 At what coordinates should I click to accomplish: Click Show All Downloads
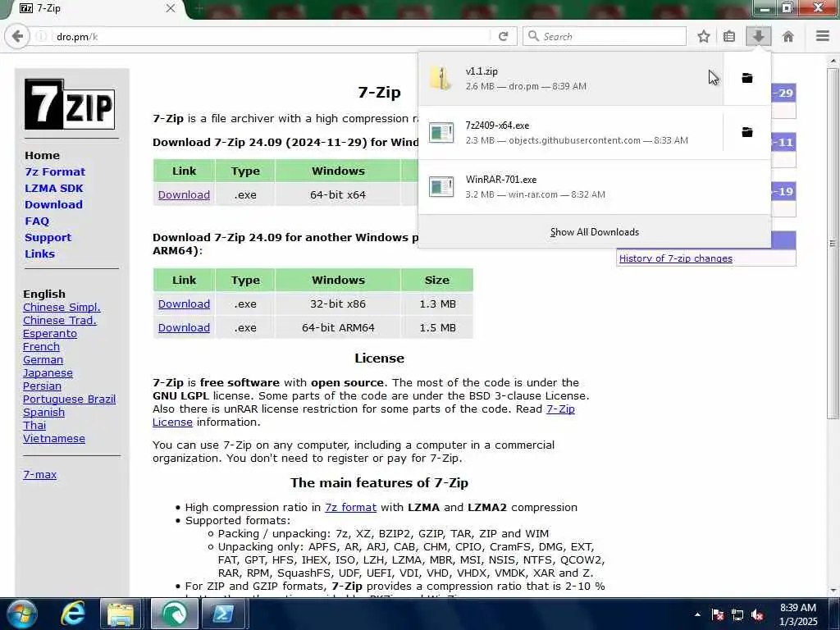[595, 232]
